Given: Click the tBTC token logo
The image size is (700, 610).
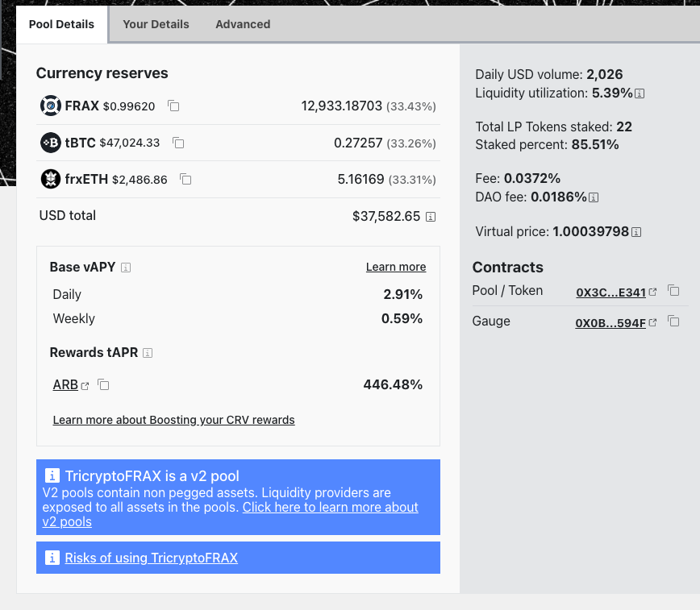Looking at the screenshot, I should pos(51,143).
